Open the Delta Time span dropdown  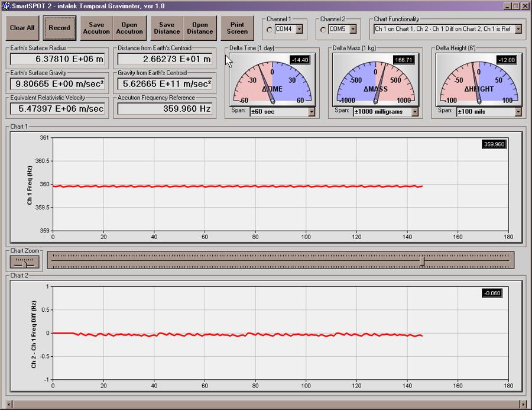coord(312,111)
